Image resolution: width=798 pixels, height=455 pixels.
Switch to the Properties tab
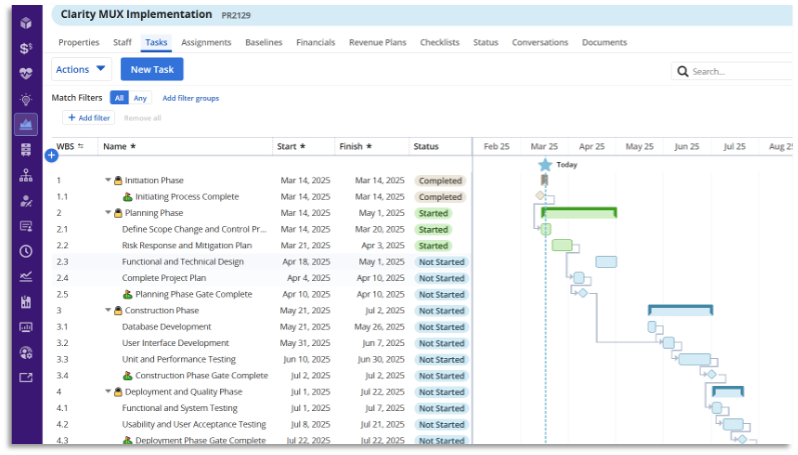point(79,42)
